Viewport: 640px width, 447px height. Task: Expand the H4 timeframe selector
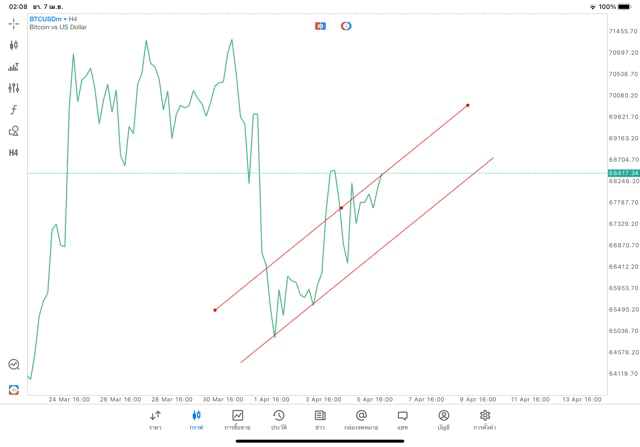14,152
